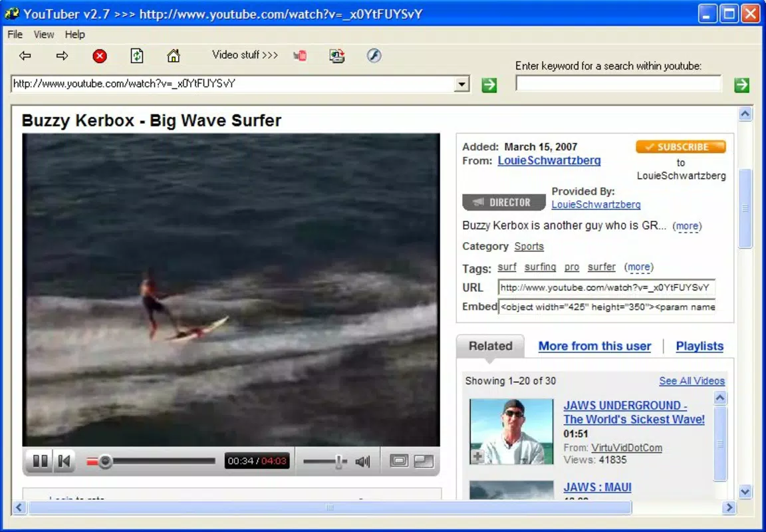Open the URL address dropdown arrow
The image size is (766, 532).
461,84
